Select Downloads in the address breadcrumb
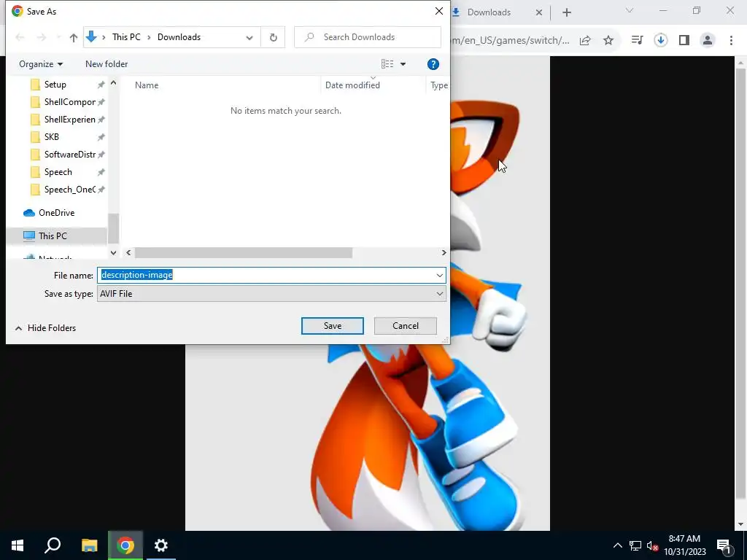This screenshot has width=747, height=560. pyautogui.click(x=179, y=37)
